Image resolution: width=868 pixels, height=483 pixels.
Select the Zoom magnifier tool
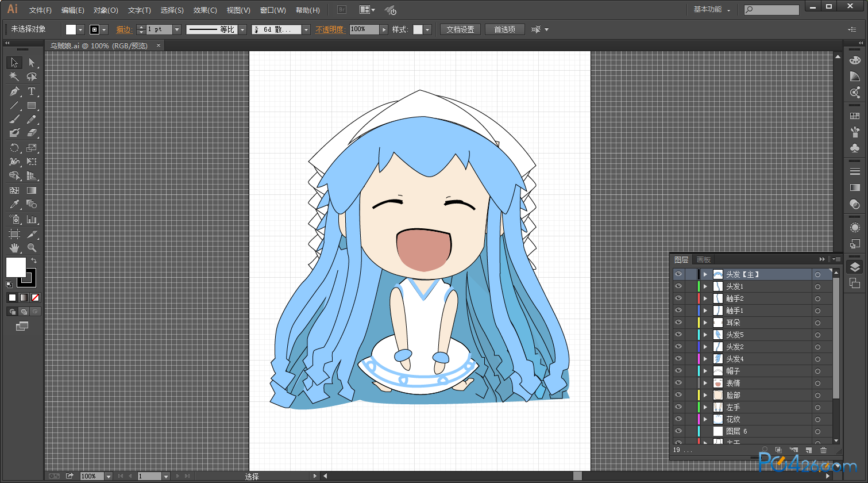(x=32, y=248)
